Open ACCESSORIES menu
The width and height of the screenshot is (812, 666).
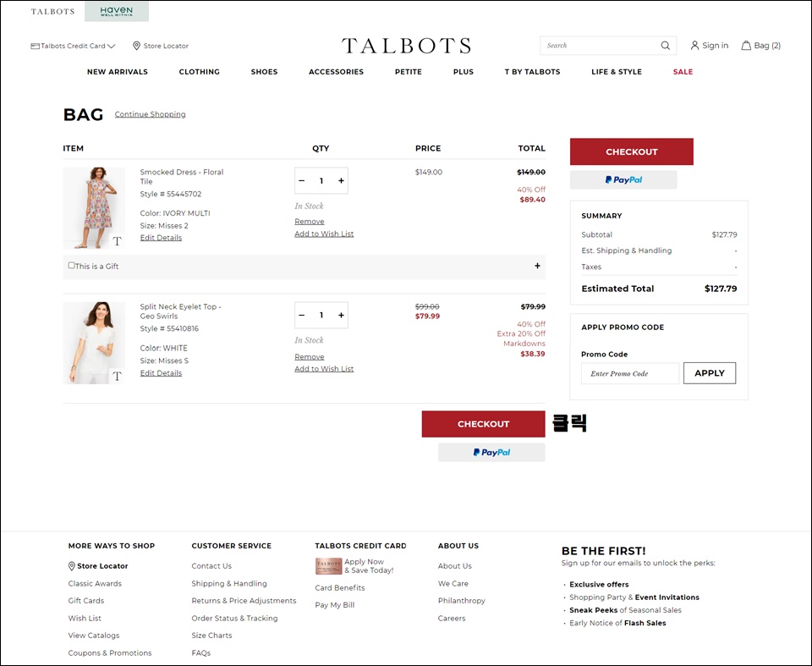[x=336, y=72]
